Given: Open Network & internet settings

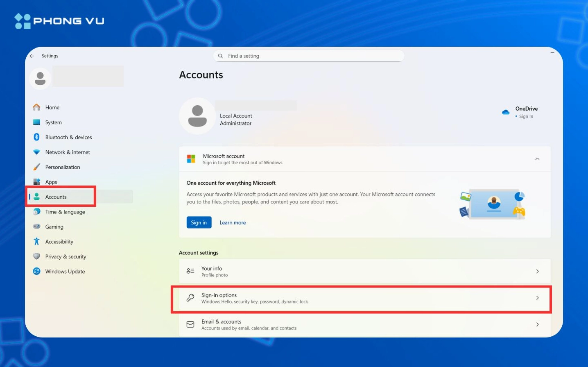Looking at the screenshot, I should (68, 152).
